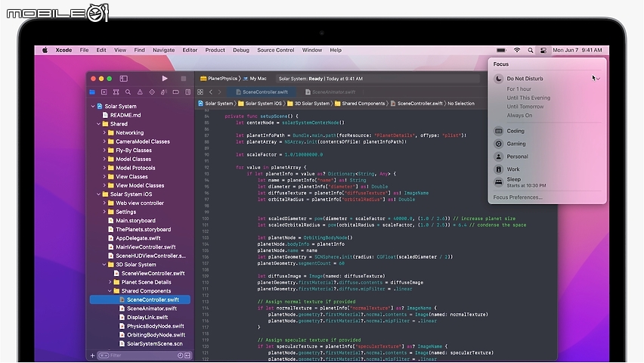Image resolution: width=644 pixels, height=363 pixels.
Task: Switch to SceneController.swift editor tab
Action: pyautogui.click(x=262, y=92)
